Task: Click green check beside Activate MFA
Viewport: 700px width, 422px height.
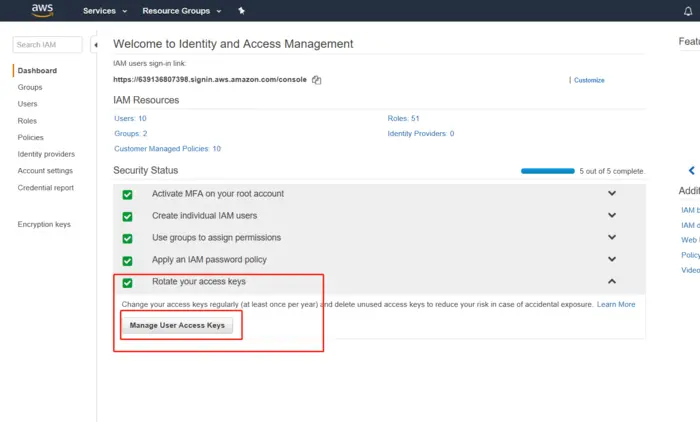Action: point(127,194)
